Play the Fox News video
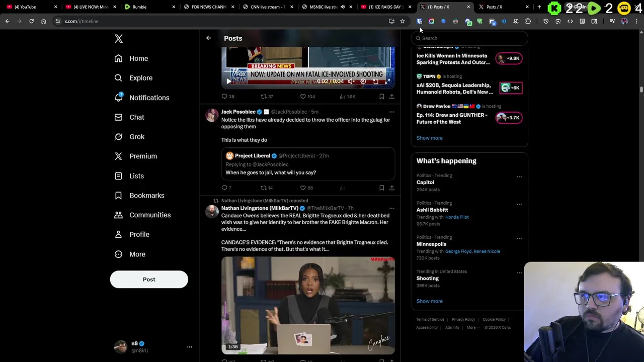Viewport: 644px width, 362px height. [x=229, y=81]
